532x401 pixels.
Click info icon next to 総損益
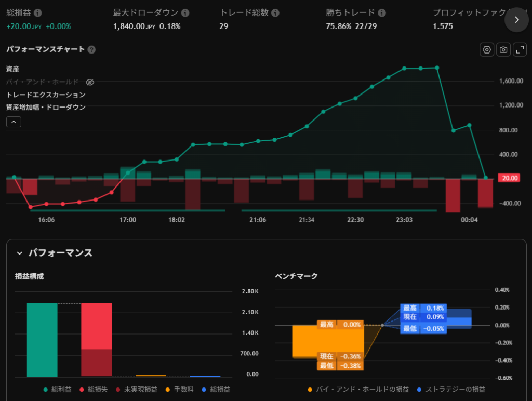pyautogui.click(x=38, y=13)
